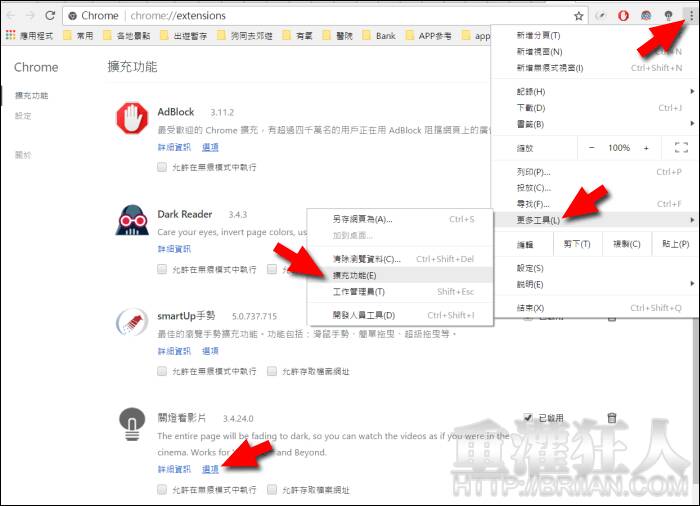The image size is (700, 506).
Task: Click the blue swirl extension icon in toolbar
Action: [x=646, y=16]
